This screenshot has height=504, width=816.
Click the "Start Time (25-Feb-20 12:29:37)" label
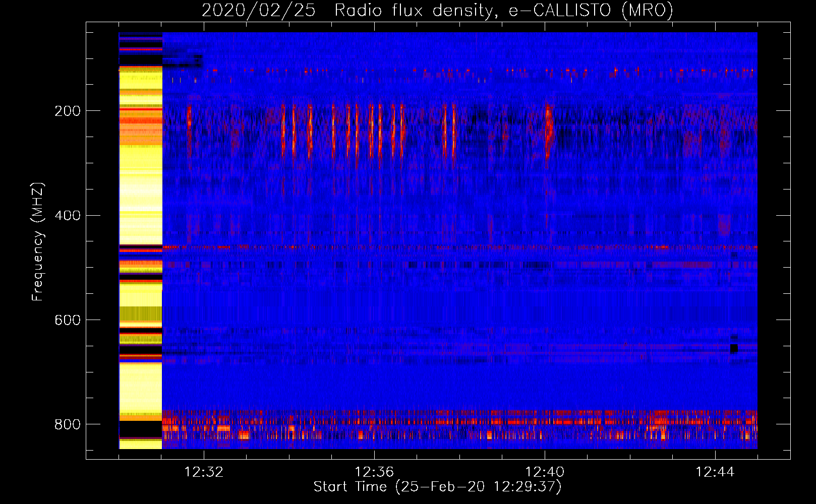pyautogui.click(x=437, y=487)
